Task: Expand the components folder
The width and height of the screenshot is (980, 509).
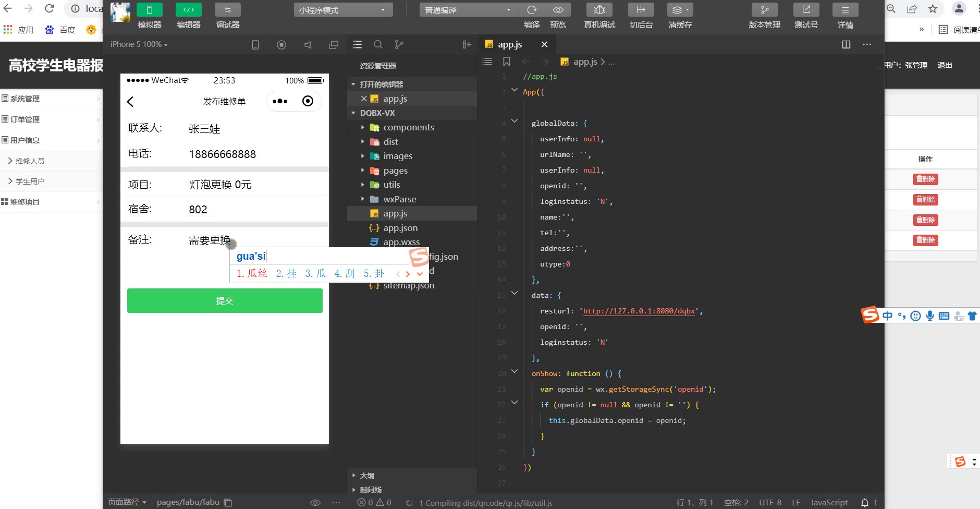Action: click(x=408, y=127)
